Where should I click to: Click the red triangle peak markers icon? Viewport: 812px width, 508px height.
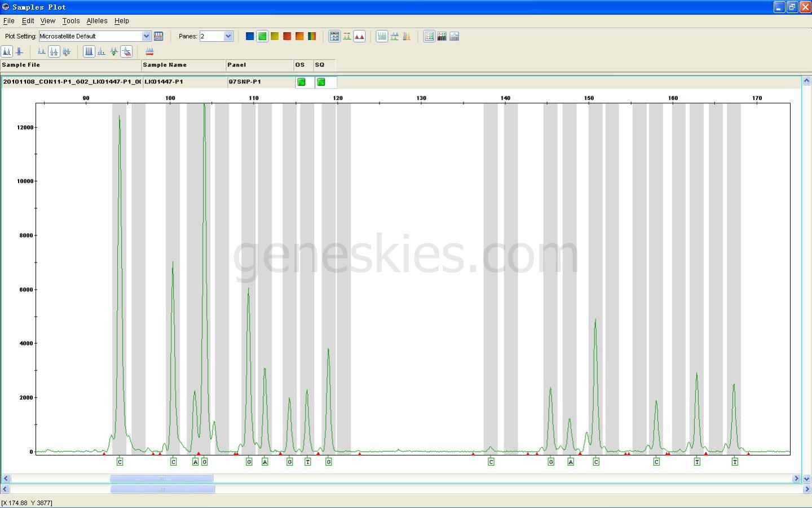point(359,36)
